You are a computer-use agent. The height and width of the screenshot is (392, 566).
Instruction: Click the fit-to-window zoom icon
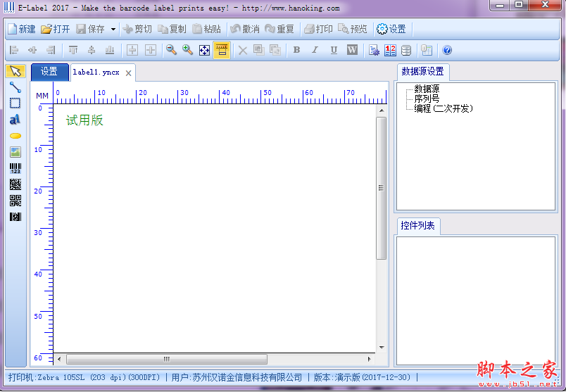(204, 50)
